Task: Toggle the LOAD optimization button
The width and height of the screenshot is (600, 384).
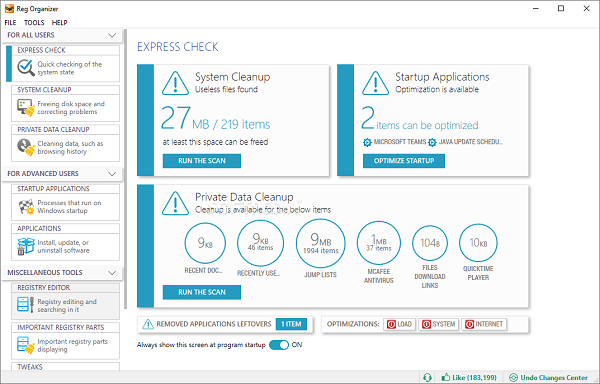Action: pyautogui.click(x=399, y=324)
